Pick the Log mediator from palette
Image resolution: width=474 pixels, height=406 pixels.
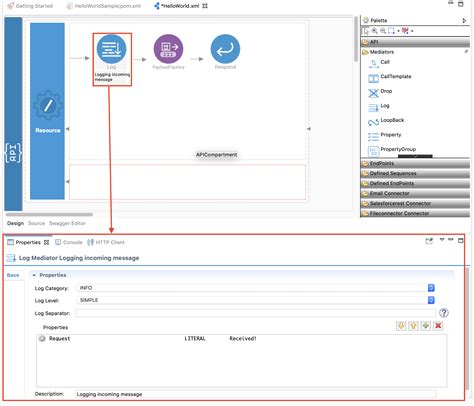coord(379,106)
